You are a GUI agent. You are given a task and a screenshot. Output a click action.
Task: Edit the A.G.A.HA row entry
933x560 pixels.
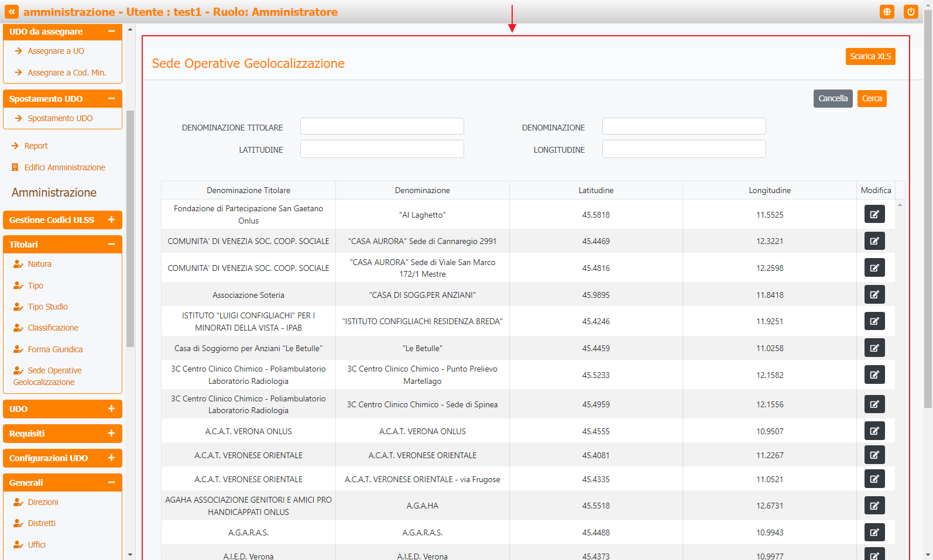tap(874, 506)
